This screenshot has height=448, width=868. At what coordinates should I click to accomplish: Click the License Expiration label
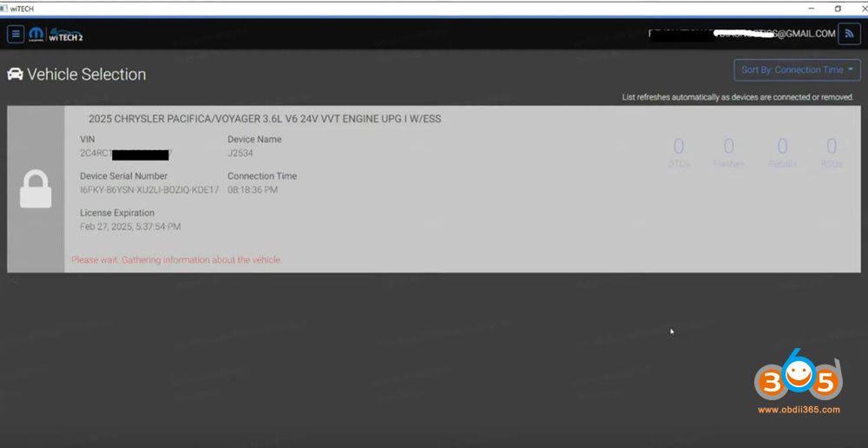pos(117,213)
